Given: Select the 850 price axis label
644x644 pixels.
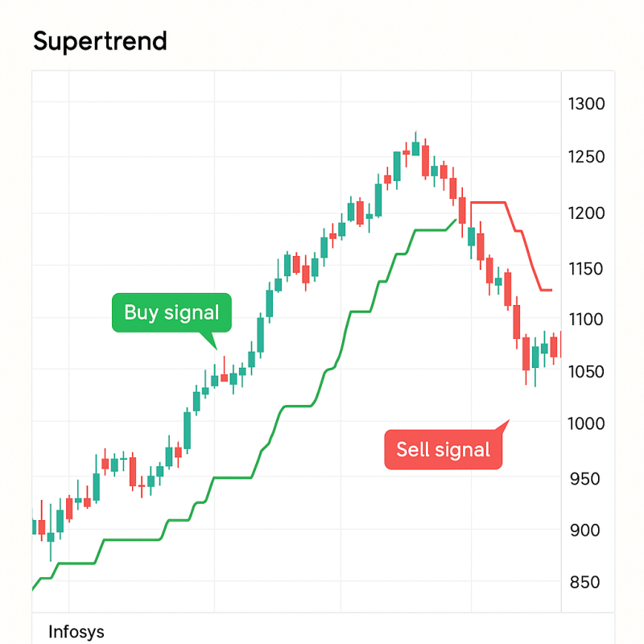Looking at the screenshot, I should [x=585, y=582].
